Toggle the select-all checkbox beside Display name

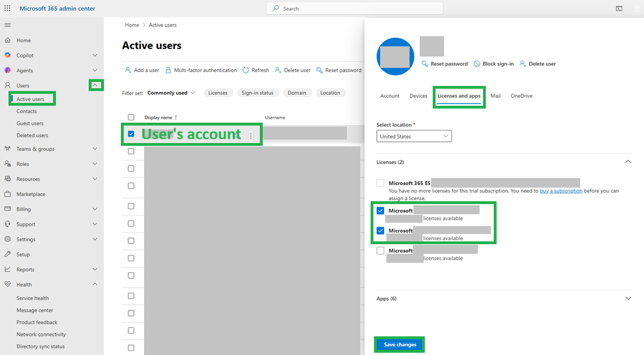[131, 117]
